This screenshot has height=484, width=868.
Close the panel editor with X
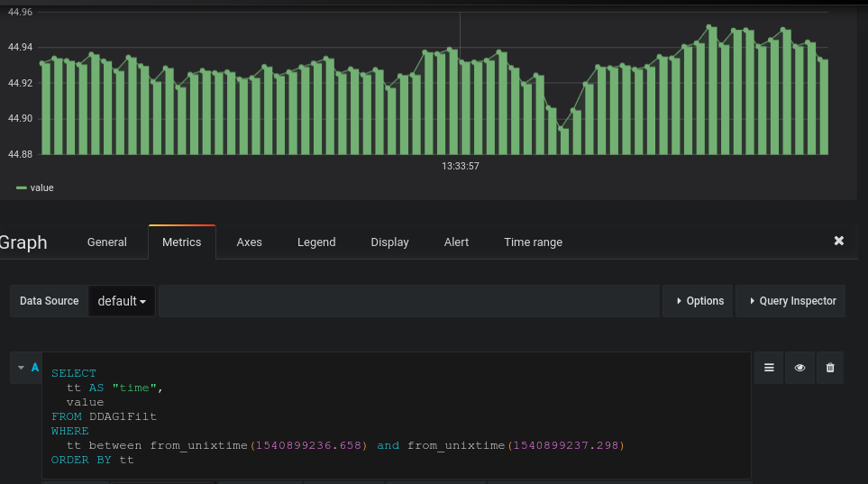click(838, 241)
